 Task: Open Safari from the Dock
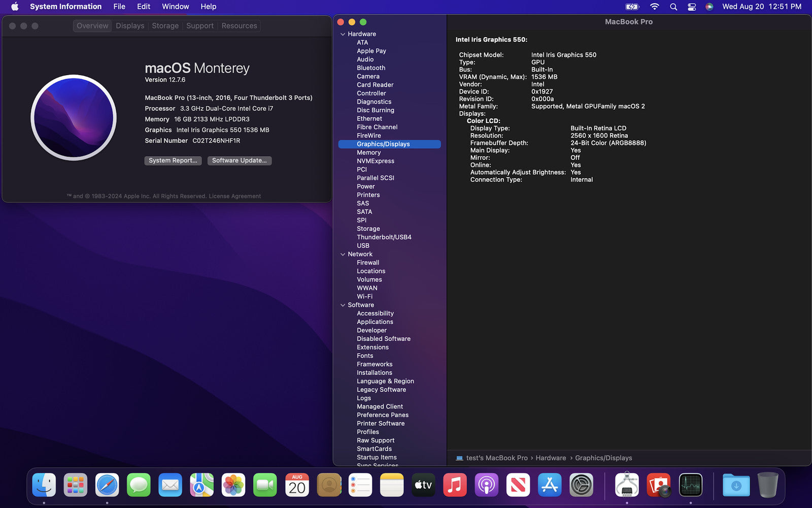(x=107, y=485)
